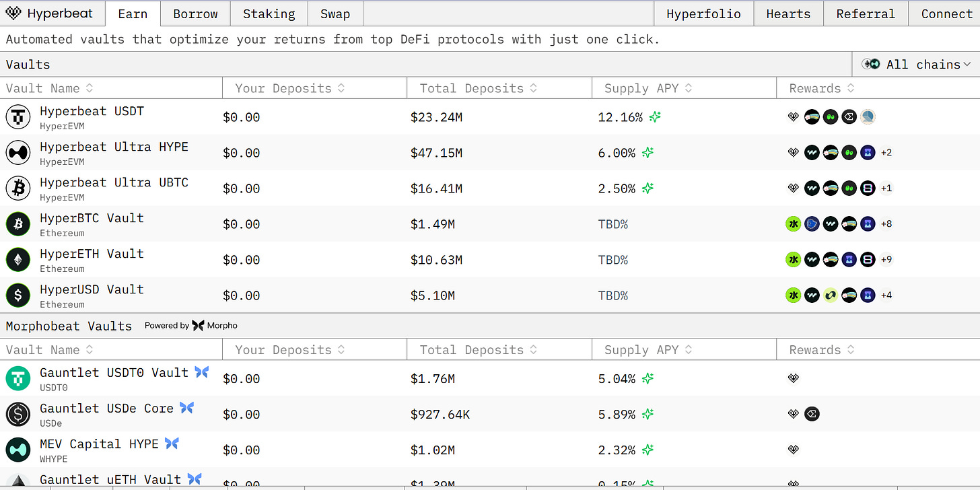Open the Hearts tab
This screenshot has width=980, height=490.
pos(788,13)
